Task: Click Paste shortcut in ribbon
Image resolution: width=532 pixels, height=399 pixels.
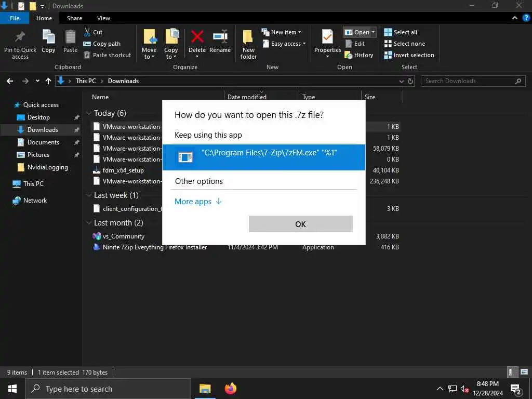Action: pyautogui.click(x=107, y=55)
